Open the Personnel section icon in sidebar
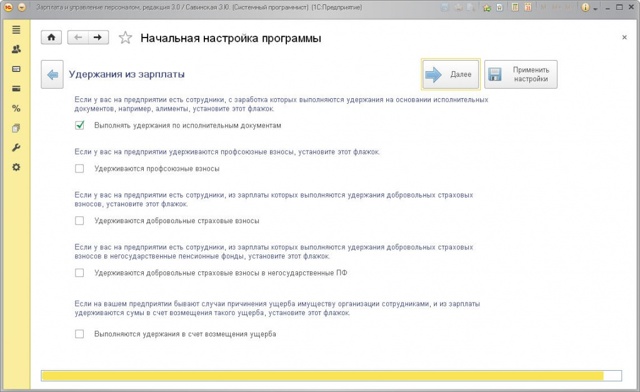Viewport: 640px width, 392px height. pos(16,49)
